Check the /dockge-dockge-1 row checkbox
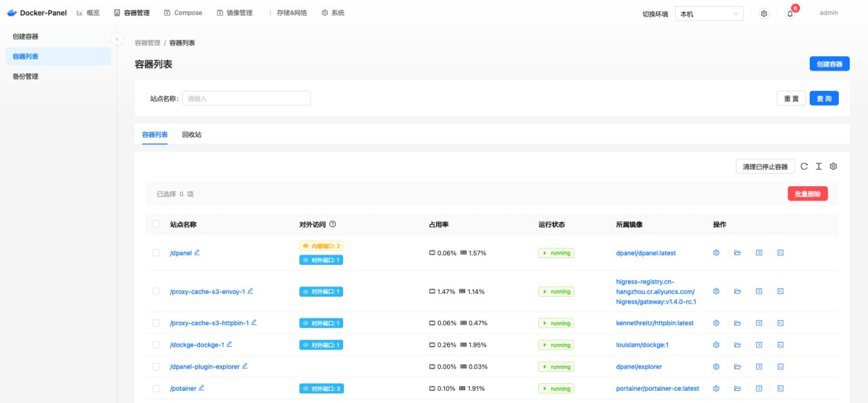This screenshot has width=868, height=403. pos(157,345)
